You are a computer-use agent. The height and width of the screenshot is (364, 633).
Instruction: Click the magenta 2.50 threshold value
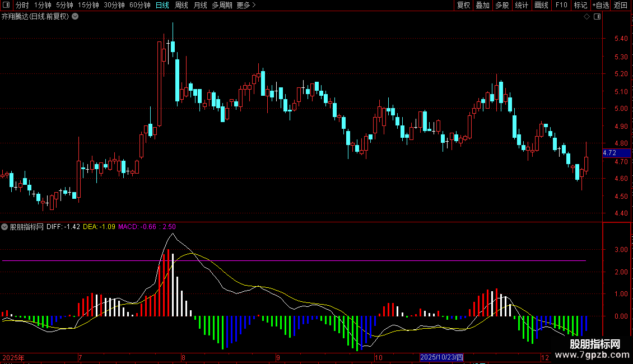(x=169, y=227)
